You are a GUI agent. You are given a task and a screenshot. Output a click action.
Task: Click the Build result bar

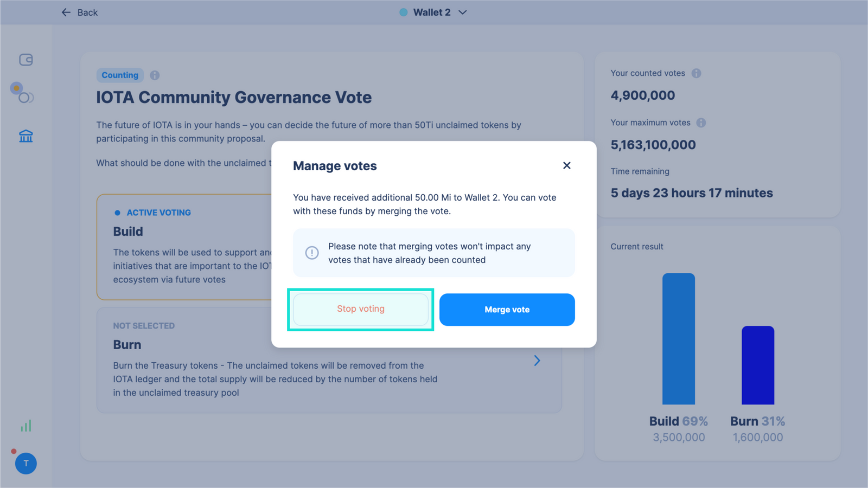coord(679,339)
